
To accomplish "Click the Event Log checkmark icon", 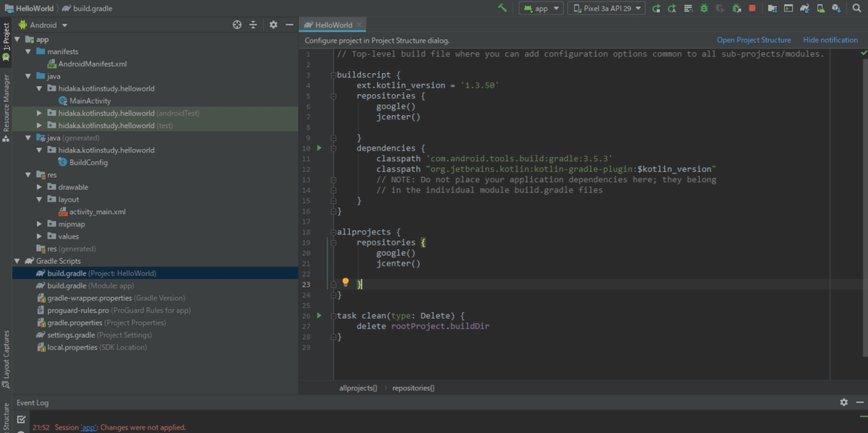I will tap(21, 419).
